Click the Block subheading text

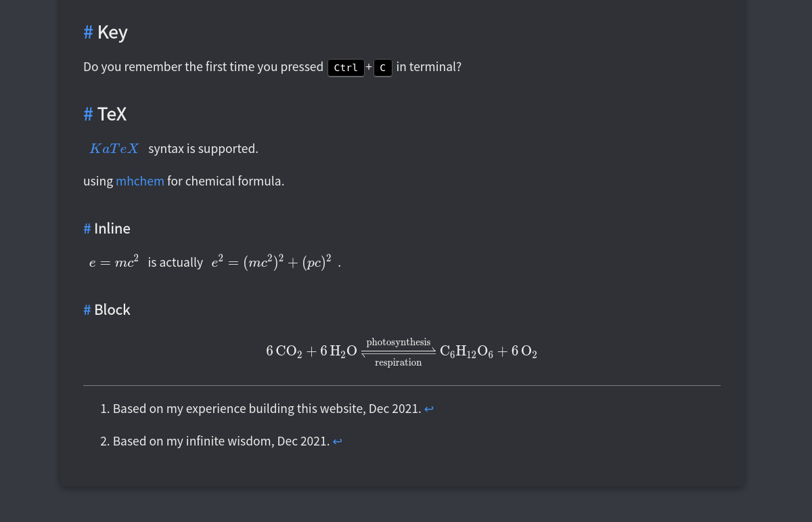(112, 310)
